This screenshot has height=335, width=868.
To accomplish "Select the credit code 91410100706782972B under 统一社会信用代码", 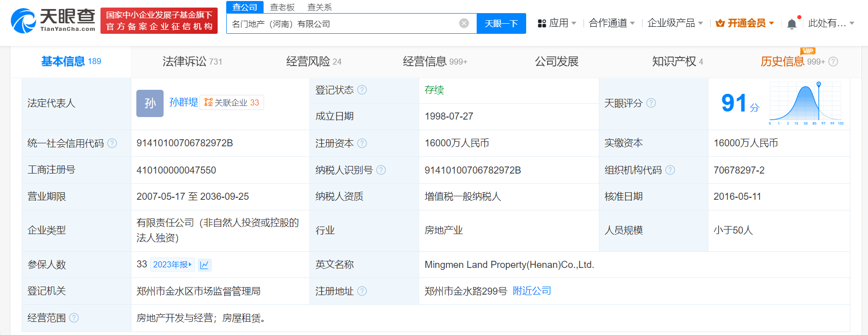I will [x=185, y=143].
